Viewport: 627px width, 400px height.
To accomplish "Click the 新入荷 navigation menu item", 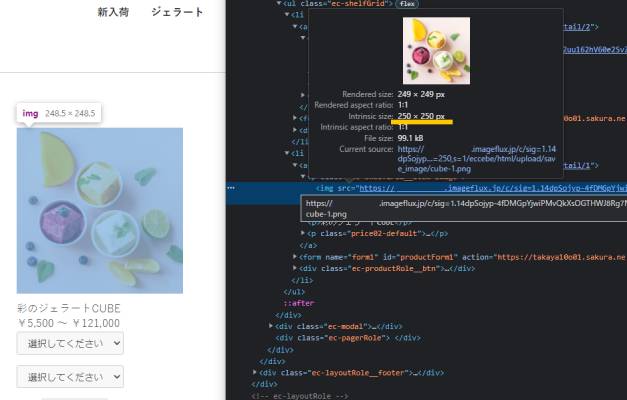I will [114, 12].
